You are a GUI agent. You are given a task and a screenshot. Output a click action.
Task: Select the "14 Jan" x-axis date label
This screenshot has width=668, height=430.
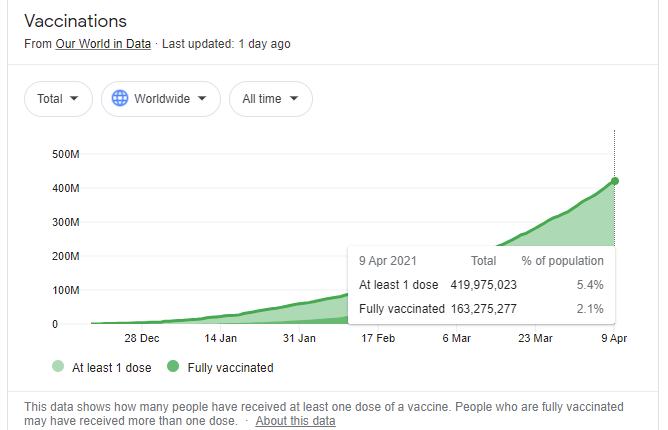click(220, 339)
